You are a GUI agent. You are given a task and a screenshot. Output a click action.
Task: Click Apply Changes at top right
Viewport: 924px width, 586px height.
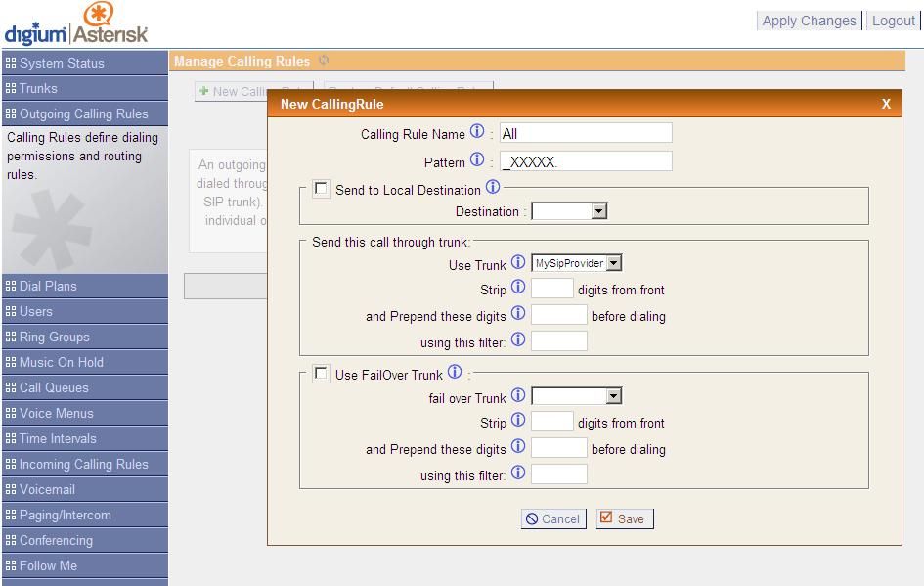pyautogui.click(x=809, y=21)
